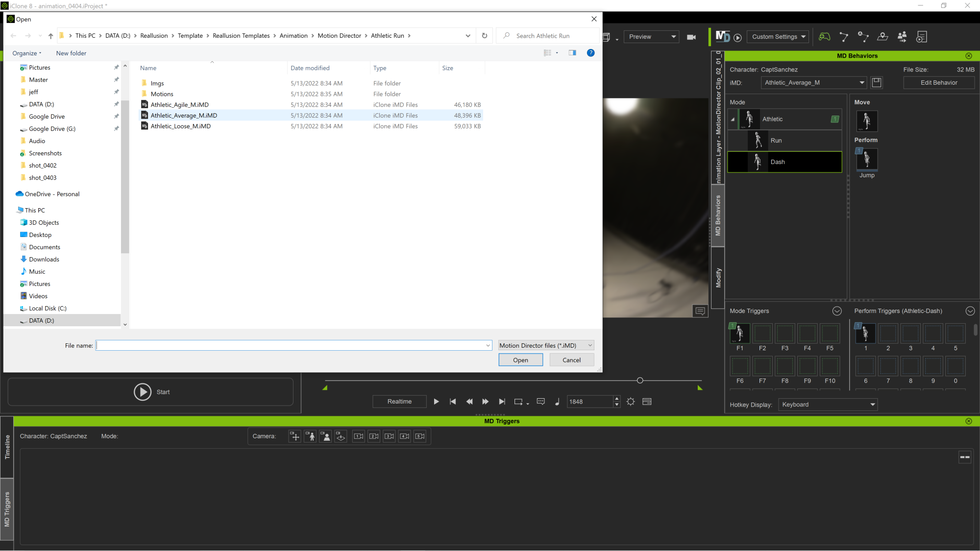980x551 pixels.
Task: Select the free camera move icon
Action: point(294,436)
